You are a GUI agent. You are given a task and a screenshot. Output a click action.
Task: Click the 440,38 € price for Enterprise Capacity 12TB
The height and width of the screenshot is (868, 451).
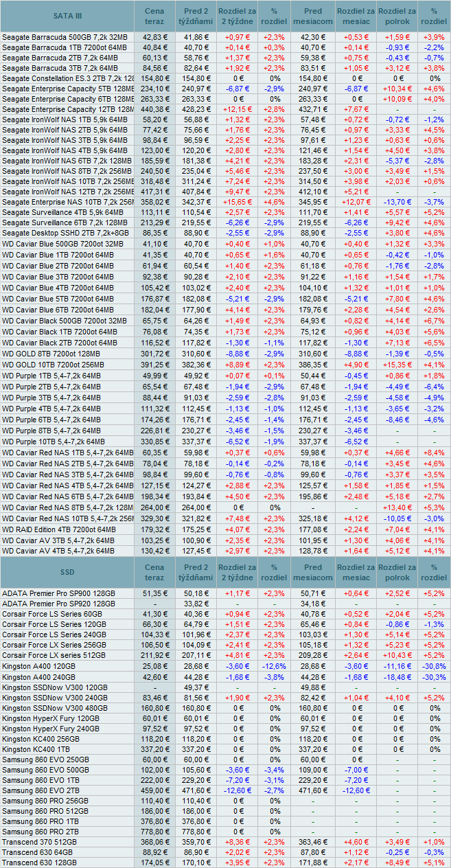click(x=154, y=109)
